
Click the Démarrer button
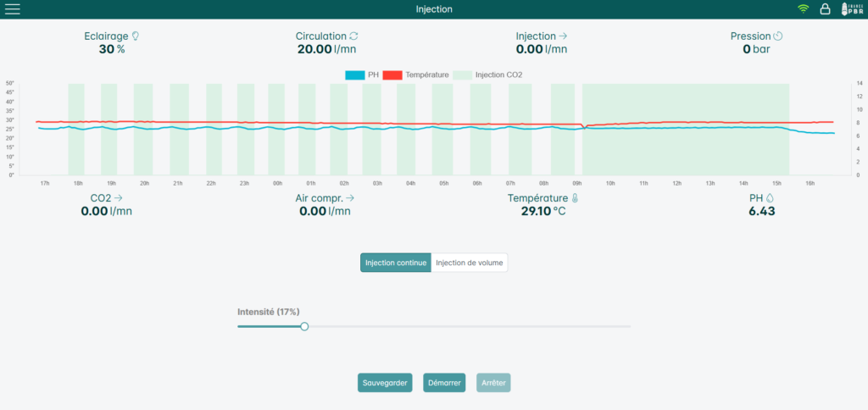[x=444, y=383]
